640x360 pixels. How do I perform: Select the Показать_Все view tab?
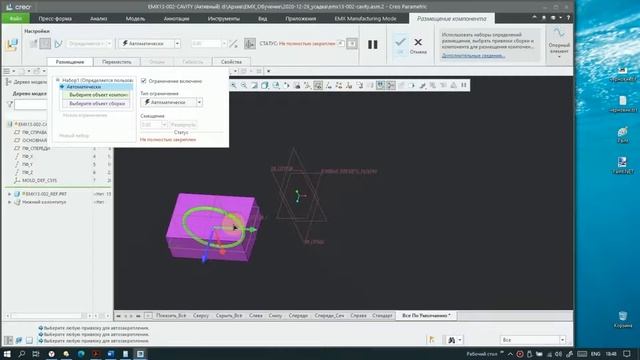[x=171, y=316]
